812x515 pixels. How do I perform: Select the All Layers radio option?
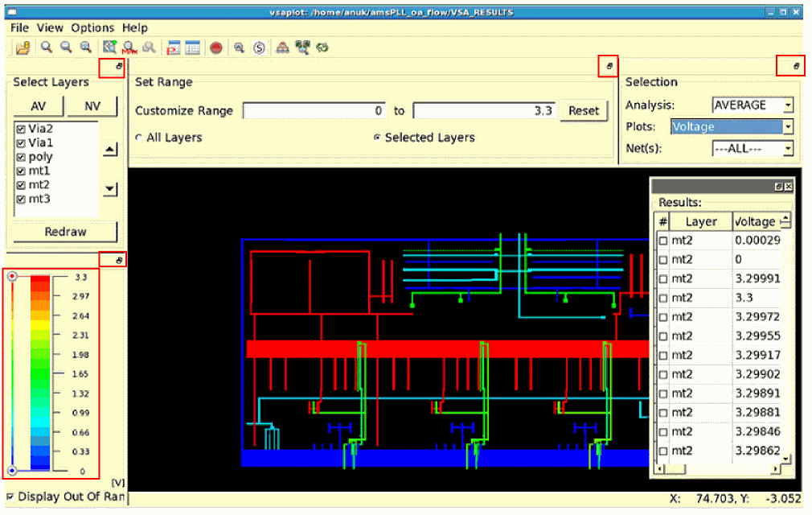(139, 138)
